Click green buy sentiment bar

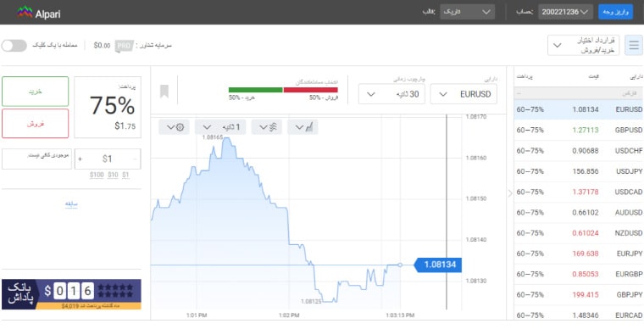255,90
